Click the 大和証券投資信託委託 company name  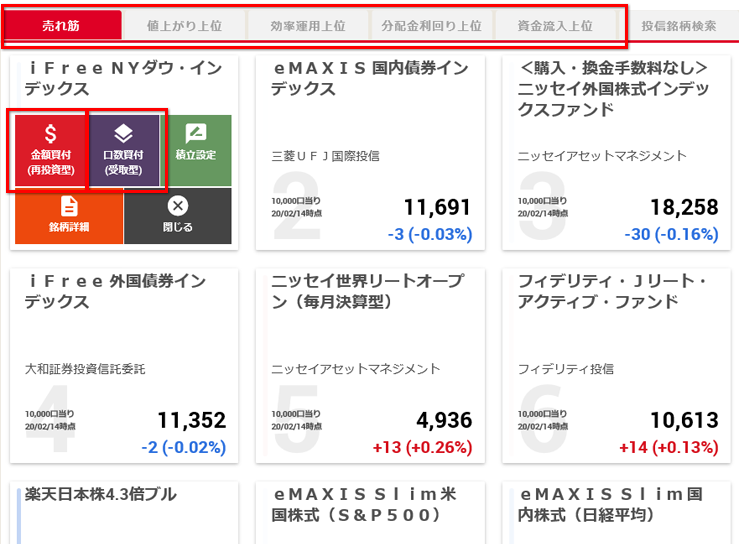pos(85,369)
